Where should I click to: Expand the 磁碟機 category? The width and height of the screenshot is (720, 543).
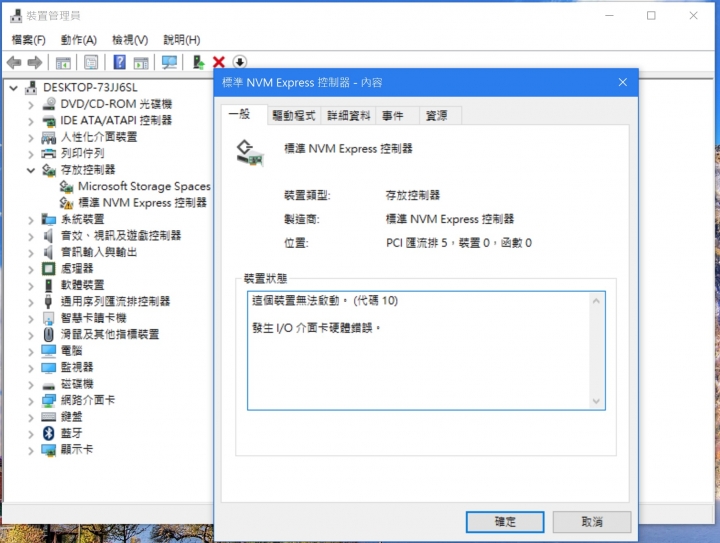(31, 384)
